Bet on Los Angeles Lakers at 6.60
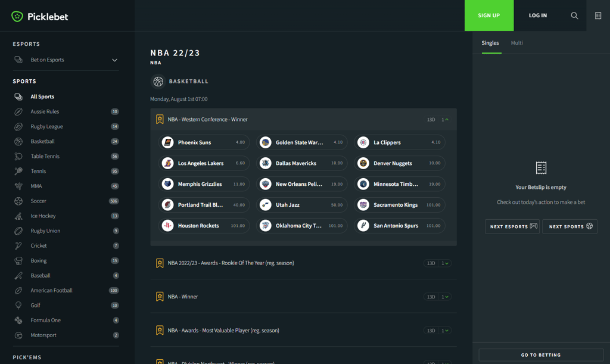This screenshot has width=610, height=364. 204,163
